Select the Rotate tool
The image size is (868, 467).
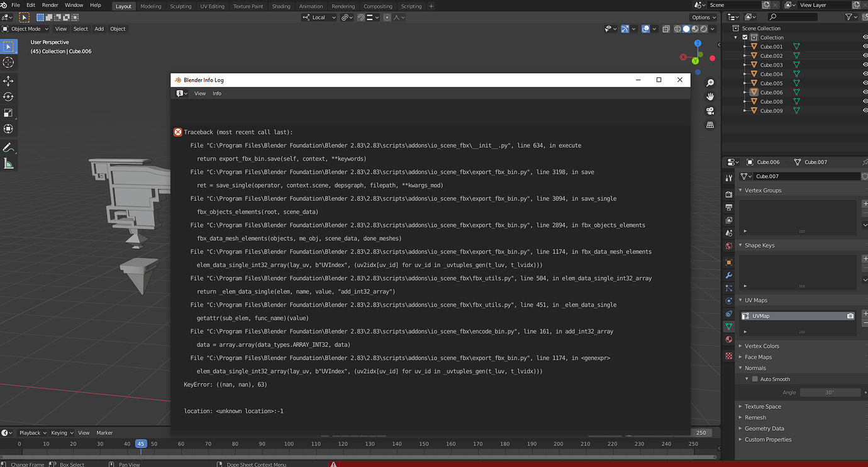click(8, 97)
